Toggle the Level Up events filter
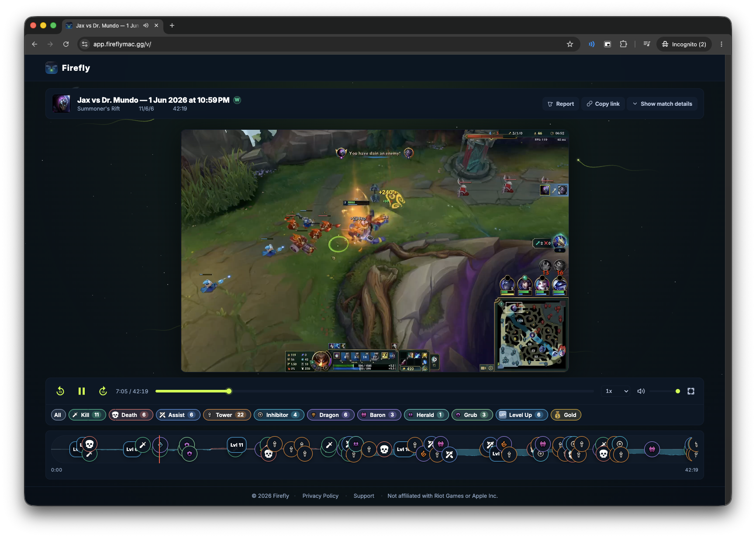The image size is (756, 538). tap(521, 415)
